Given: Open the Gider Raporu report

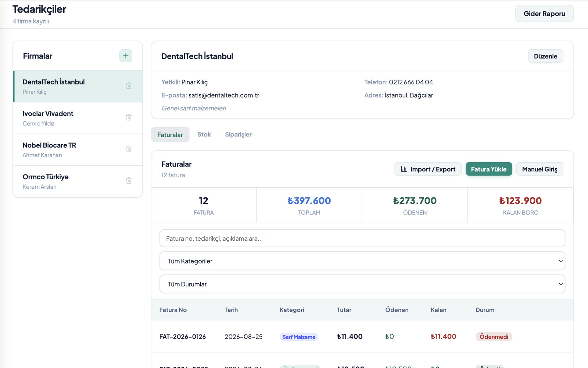Looking at the screenshot, I should (x=544, y=14).
